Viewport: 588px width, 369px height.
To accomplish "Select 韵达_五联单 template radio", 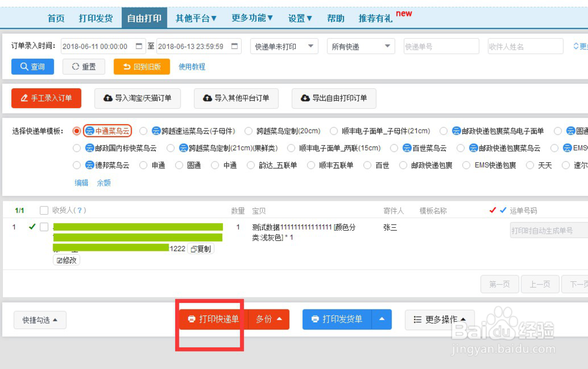I will pos(250,165).
